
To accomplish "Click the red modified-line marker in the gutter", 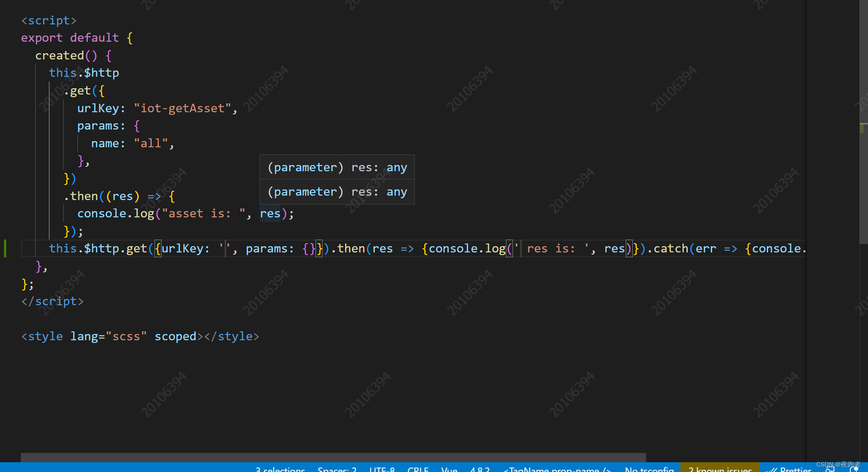I will point(5,248).
